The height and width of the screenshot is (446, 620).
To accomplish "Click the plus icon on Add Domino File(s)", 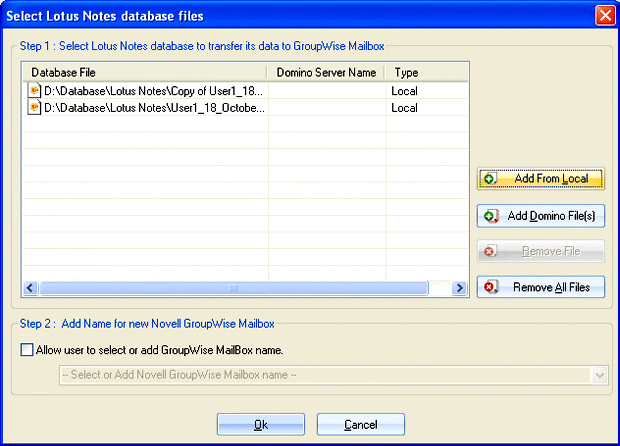I will pos(490,216).
